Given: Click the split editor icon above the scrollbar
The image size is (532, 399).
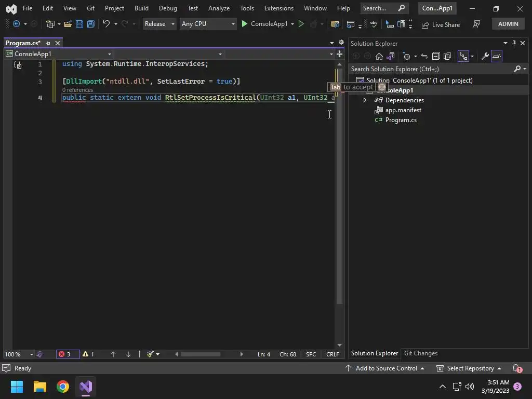Looking at the screenshot, I should [x=339, y=54].
